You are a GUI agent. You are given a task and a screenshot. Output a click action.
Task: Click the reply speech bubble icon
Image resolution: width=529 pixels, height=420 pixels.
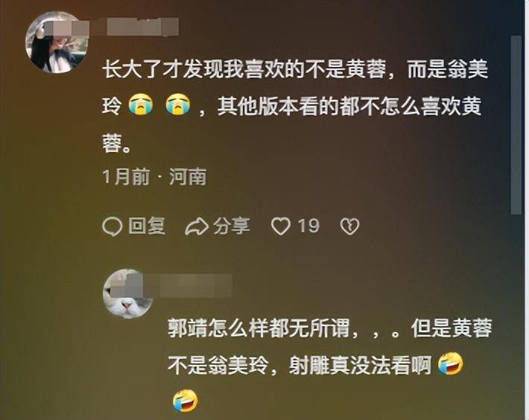click(112, 226)
